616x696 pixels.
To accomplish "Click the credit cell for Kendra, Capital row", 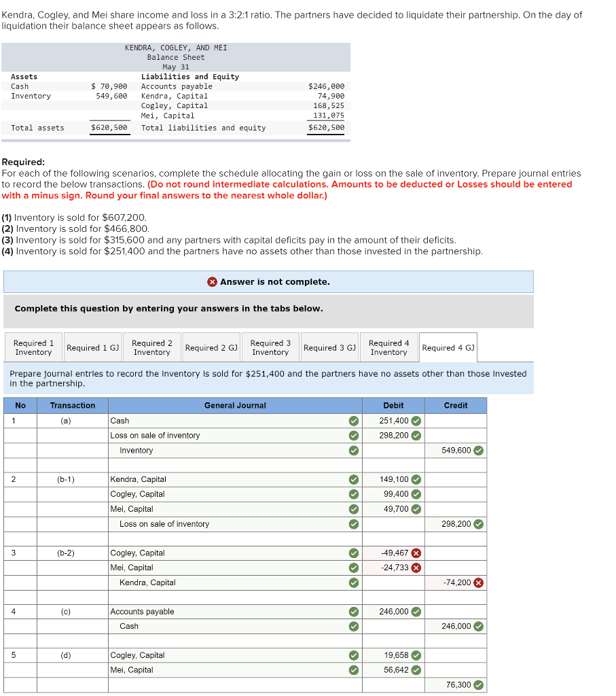I will coord(455,582).
